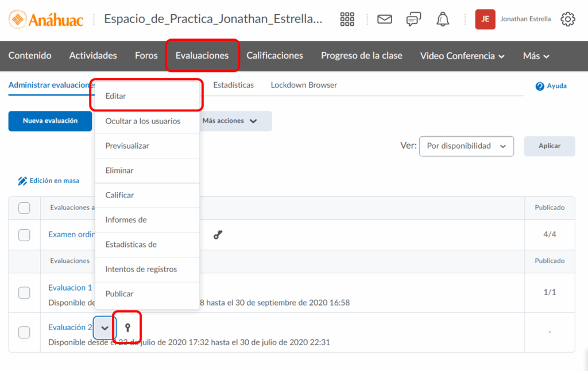
Task: Open the chat subscription alerts icon
Action: (x=413, y=19)
